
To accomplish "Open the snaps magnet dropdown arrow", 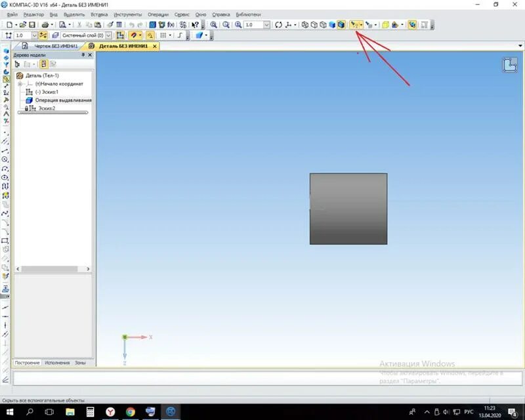I will (140, 35).
